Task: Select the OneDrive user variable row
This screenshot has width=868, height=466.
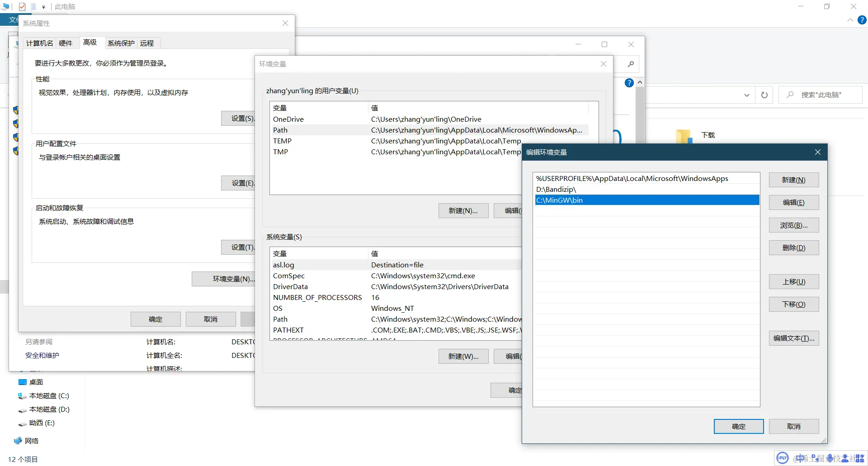Action: (429, 119)
